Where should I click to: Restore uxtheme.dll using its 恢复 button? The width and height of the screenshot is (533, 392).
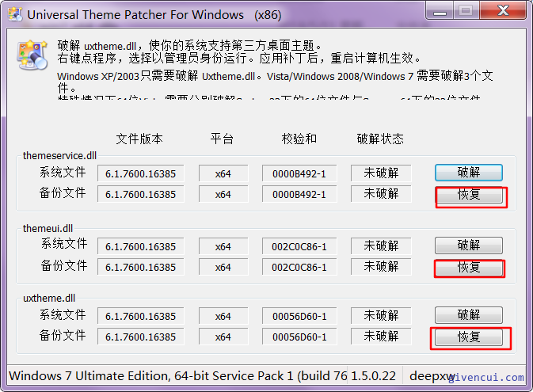pos(468,337)
